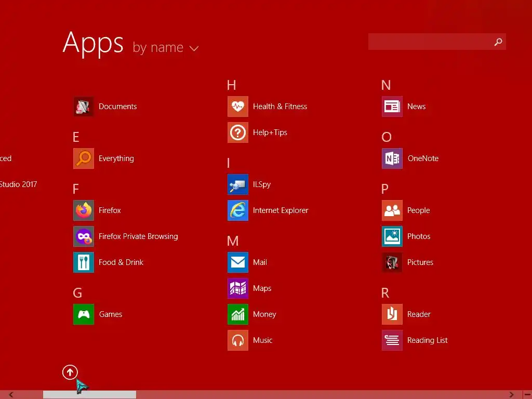532x399 pixels.
Task: Launch the Reader icon
Action: [392, 314]
